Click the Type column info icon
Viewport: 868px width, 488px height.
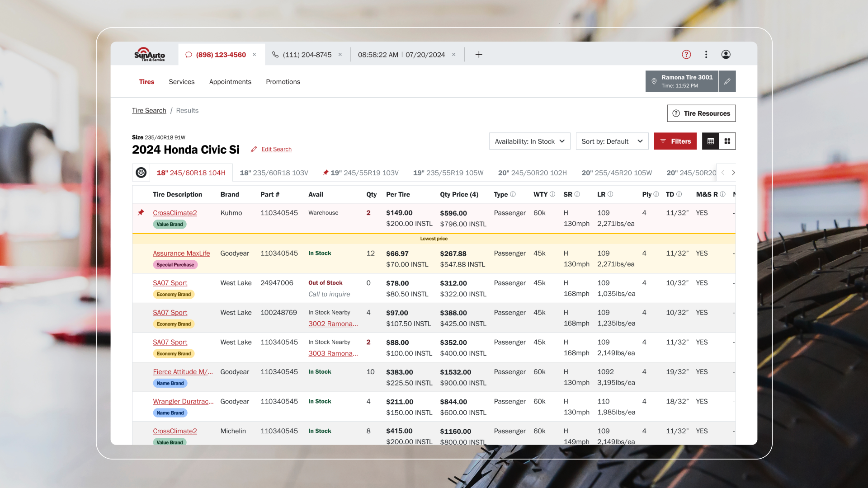pos(513,194)
